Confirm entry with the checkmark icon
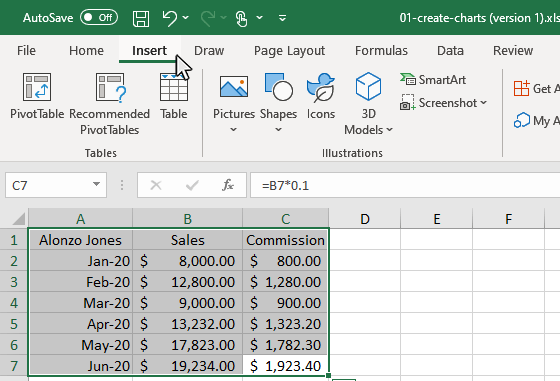 point(192,185)
